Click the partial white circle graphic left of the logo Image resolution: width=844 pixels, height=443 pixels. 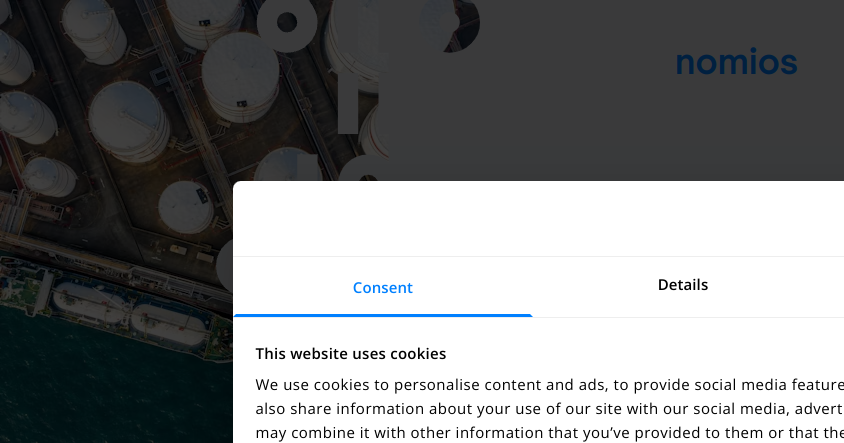[x=455, y=24]
